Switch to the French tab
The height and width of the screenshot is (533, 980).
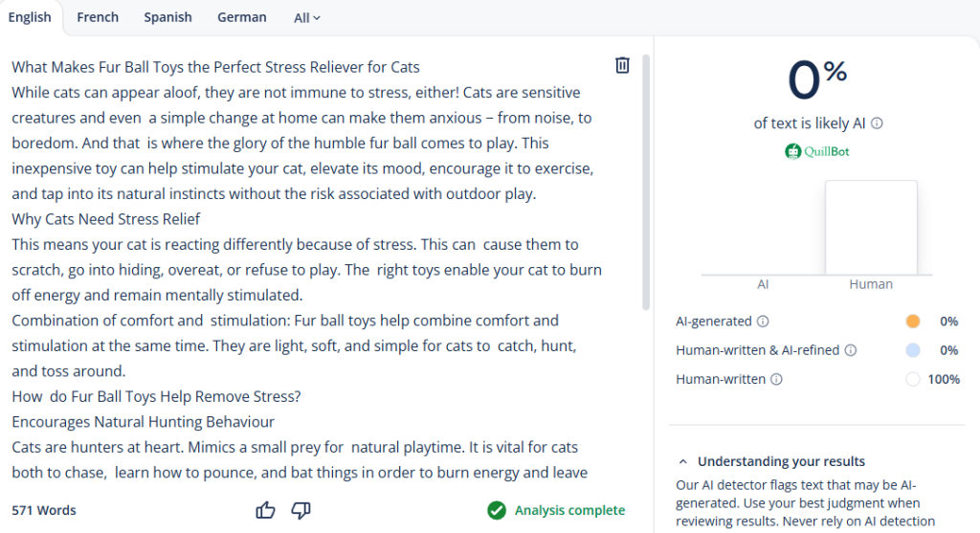[98, 17]
